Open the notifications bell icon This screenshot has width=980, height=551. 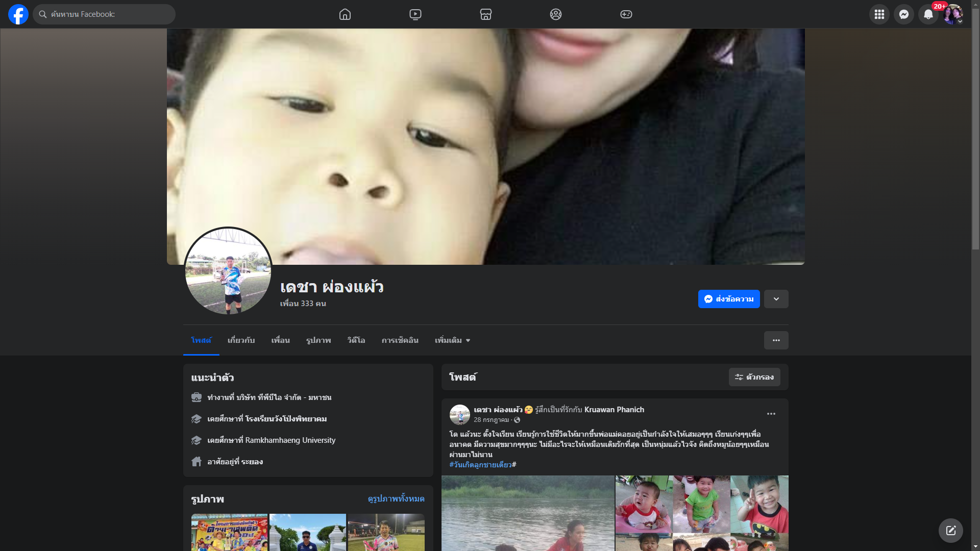pyautogui.click(x=928, y=14)
